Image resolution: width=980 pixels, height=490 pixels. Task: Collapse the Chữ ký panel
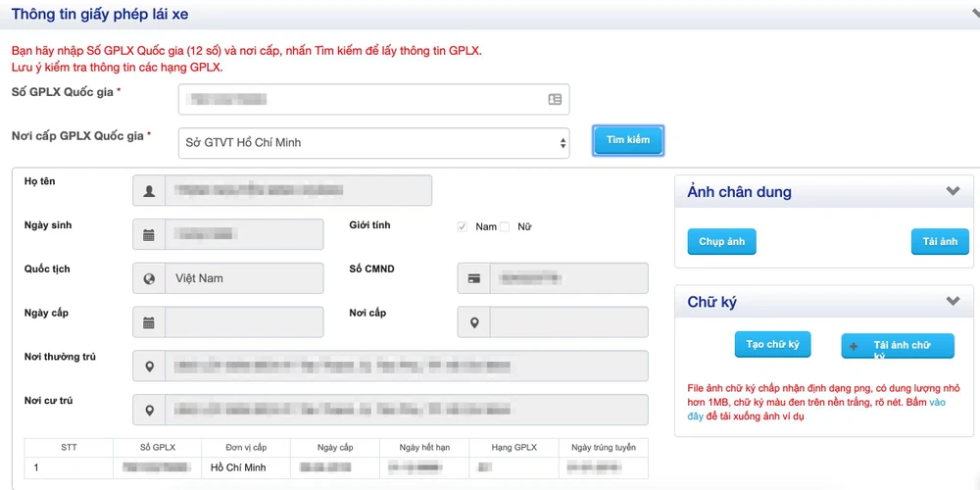(x=953, y=302)
